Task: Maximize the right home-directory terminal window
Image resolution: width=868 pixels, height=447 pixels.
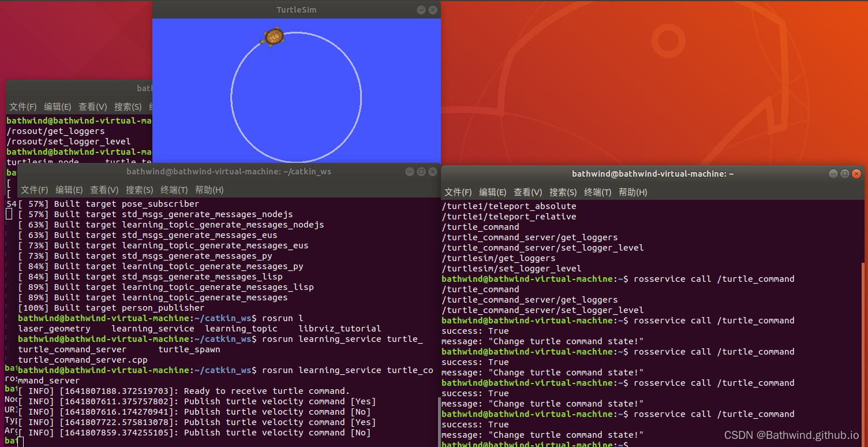Action: point(844,173)
